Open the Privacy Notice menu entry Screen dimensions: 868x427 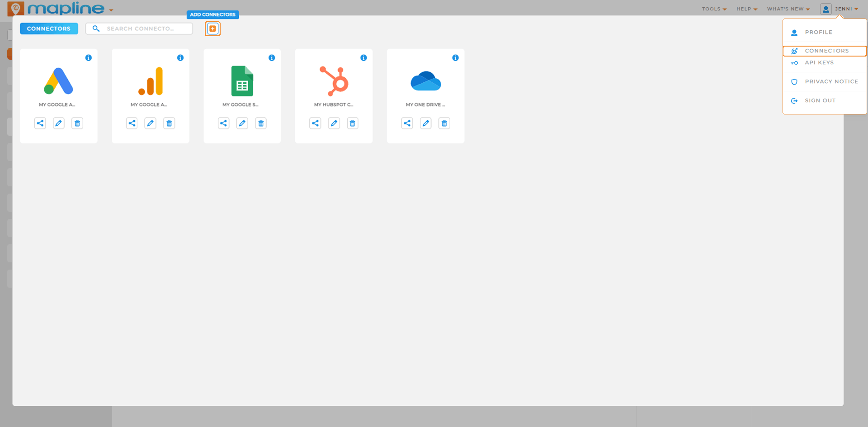coord(832,81)
